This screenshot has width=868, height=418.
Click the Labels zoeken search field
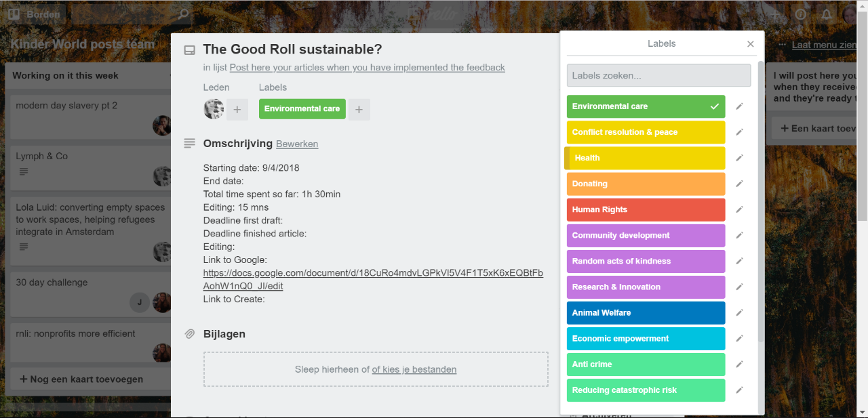[659, 75]
